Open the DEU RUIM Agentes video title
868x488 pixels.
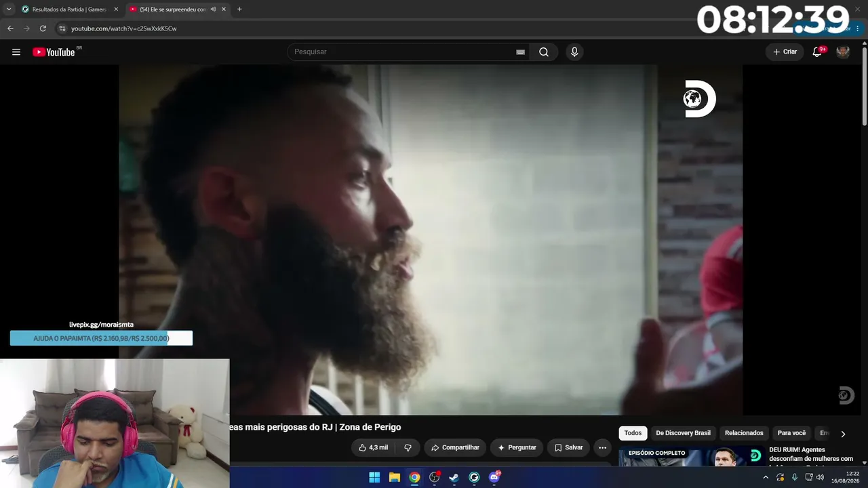(811, 454)
